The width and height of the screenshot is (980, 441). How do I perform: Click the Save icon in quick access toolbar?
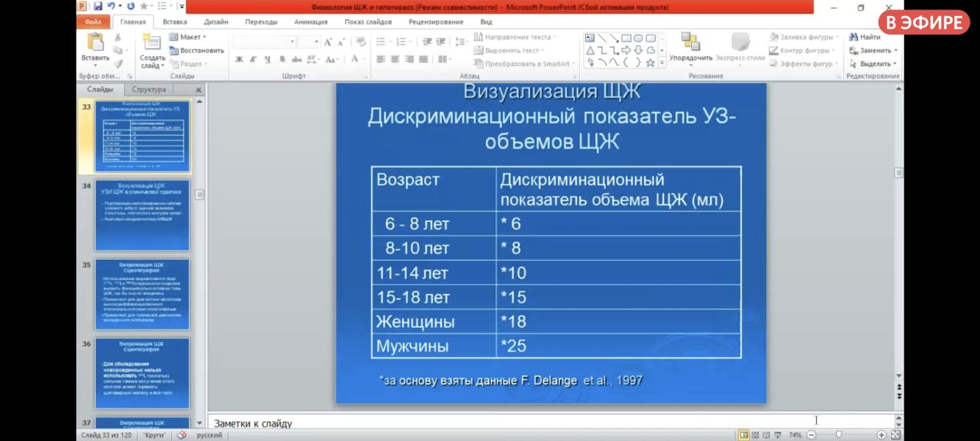click(98, 7)
